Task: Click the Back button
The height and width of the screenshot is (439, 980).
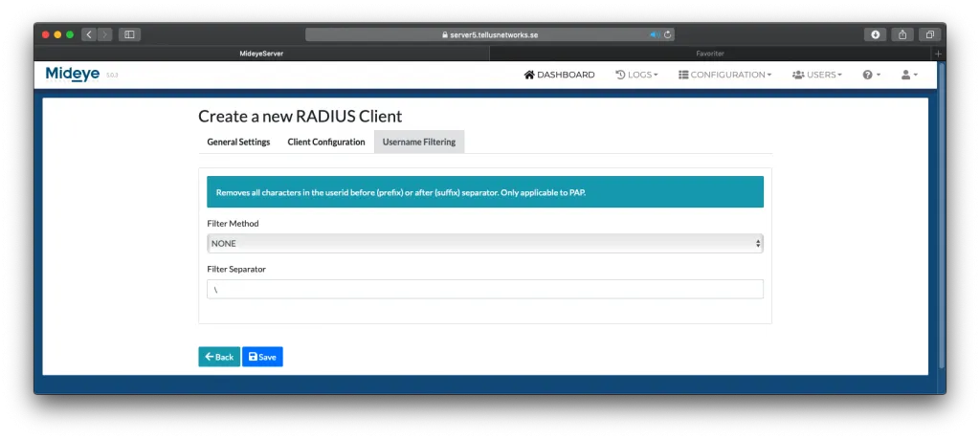Action: point(219,357)
